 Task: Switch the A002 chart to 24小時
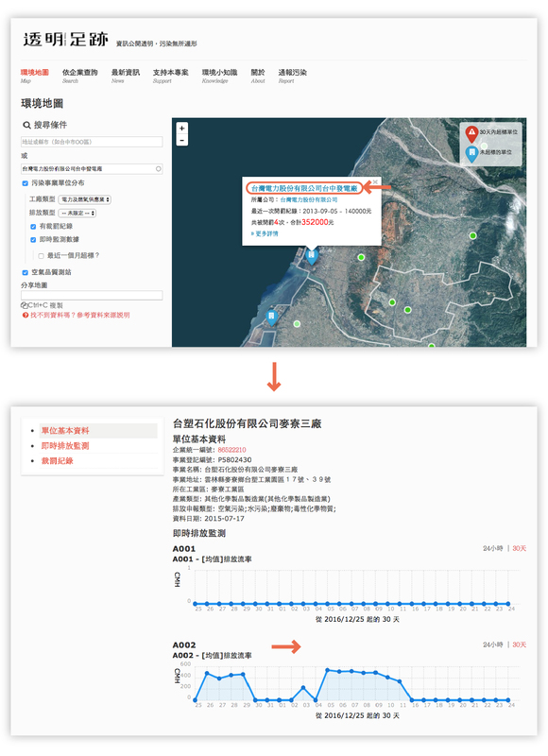tap(492, 645)
